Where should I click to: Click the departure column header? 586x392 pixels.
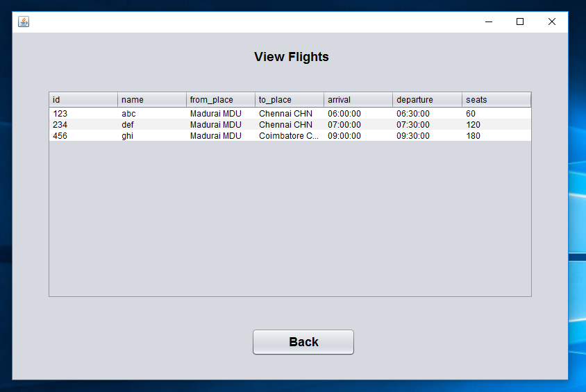click(x=428, y=100)
